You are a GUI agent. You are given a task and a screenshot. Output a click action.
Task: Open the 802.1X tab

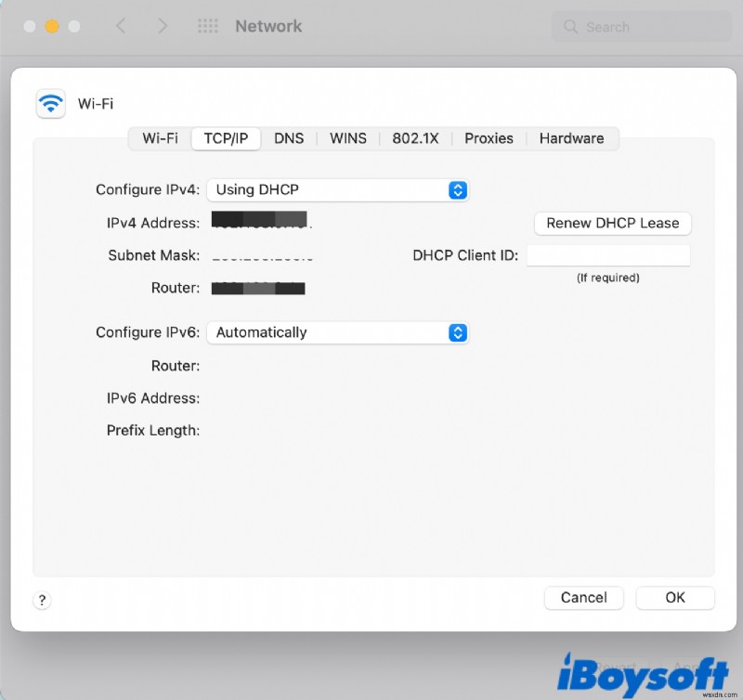[415, 138]
